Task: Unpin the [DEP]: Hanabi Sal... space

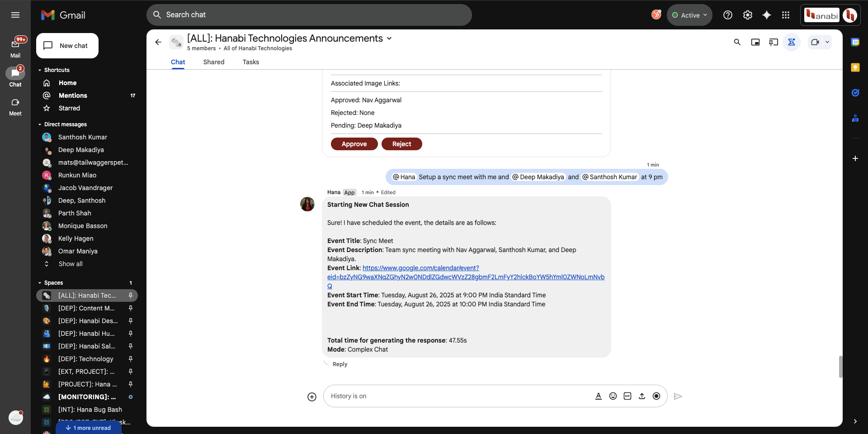Action: pos(131,346)
